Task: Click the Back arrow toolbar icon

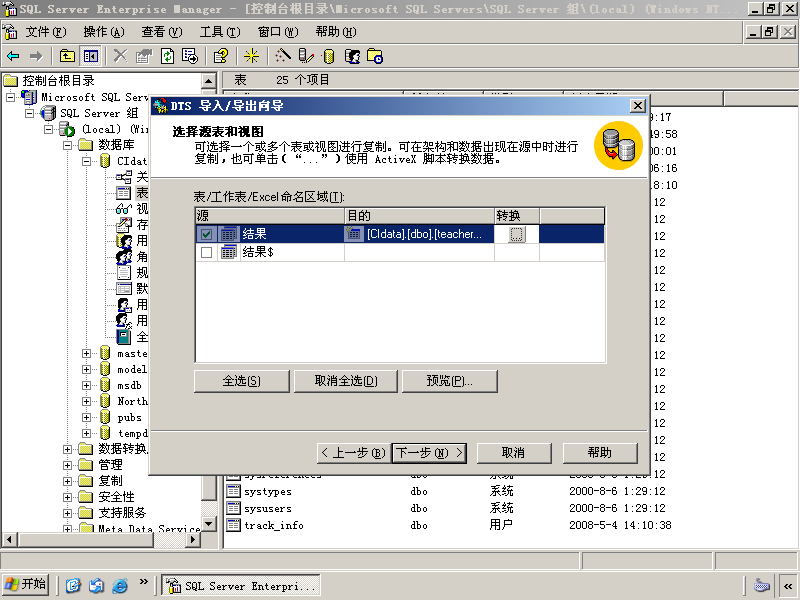Action: [14, 56]
